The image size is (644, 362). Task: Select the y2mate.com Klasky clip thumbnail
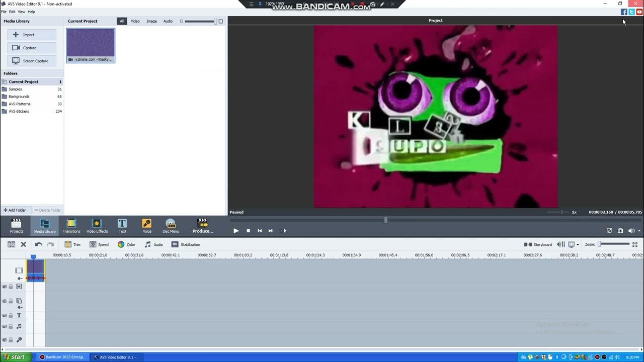pos(91,45)
